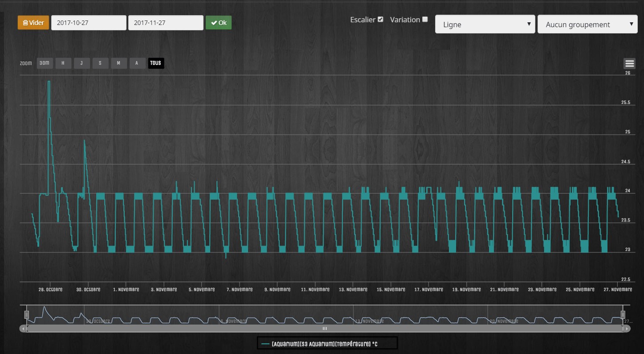Image resolution: width=644 pixels, height=354 pixels.
Task: Click the 24.5 y-axis value
Action: click(x=626, y=161)
